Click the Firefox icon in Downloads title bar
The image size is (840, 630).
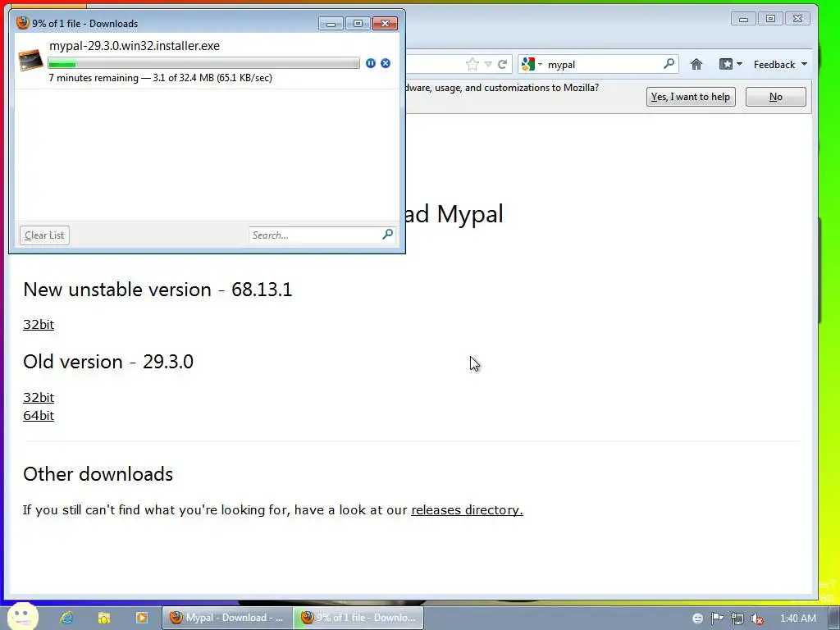[22, 22]
